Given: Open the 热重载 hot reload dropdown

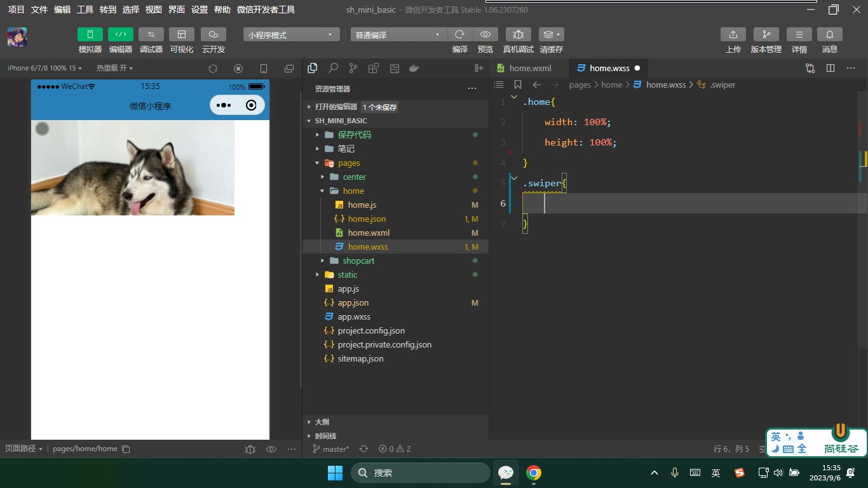Looking at the screenshot, I should point(114,68).
